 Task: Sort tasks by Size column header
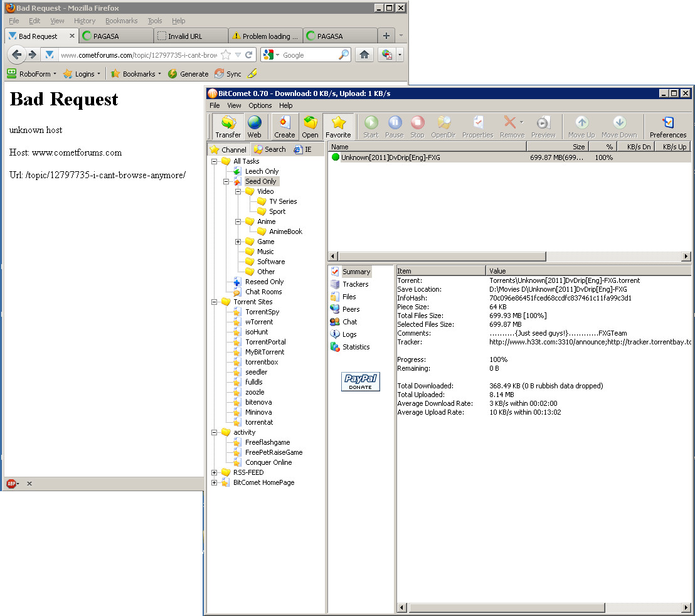558,147
